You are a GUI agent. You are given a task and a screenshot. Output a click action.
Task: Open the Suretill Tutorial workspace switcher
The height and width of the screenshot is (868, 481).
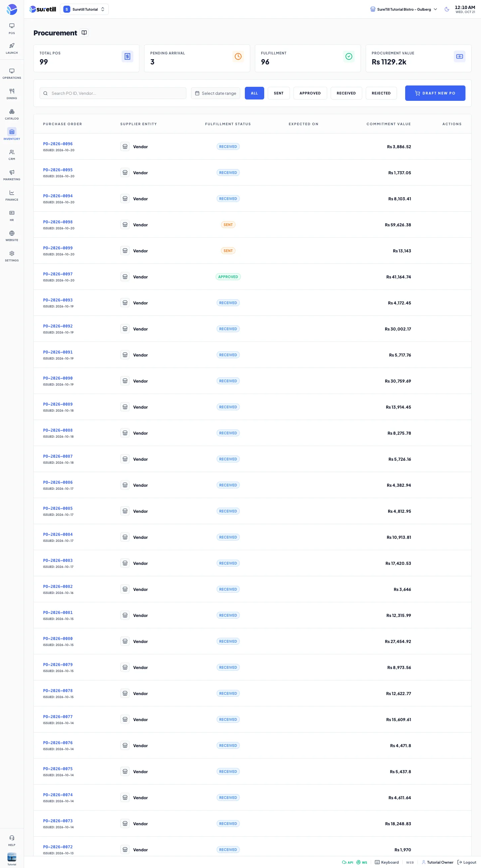[84, 9]
